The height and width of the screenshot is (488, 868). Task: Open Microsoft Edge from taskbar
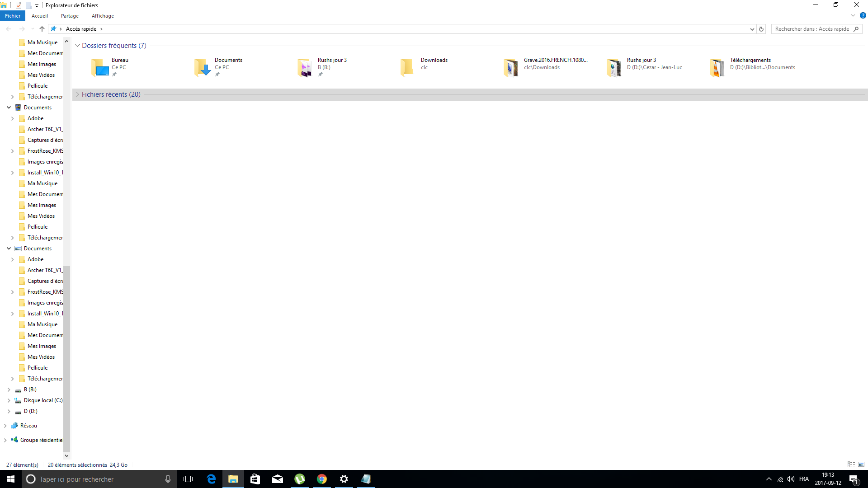tap(211, 479)
